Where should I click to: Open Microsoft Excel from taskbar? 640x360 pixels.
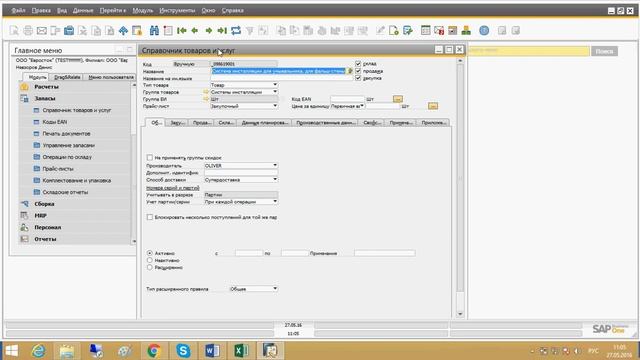coord(241,351)
